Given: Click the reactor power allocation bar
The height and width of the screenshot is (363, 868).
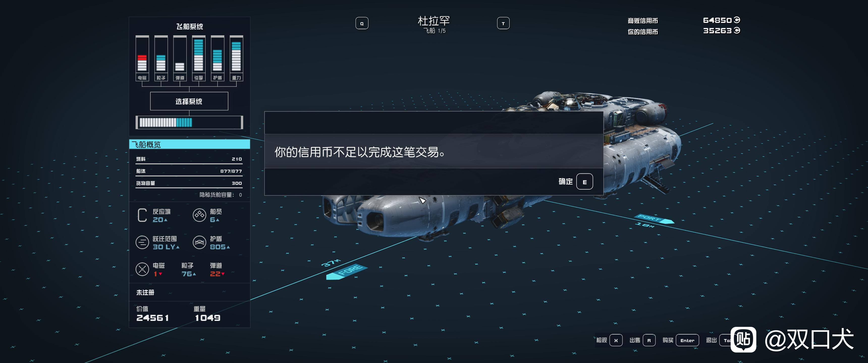Looking at the screenshot, I should 189,122.
